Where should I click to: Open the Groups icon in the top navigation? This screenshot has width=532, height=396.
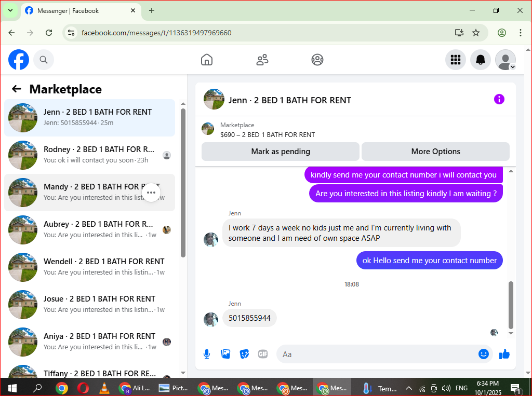[317, 60]
